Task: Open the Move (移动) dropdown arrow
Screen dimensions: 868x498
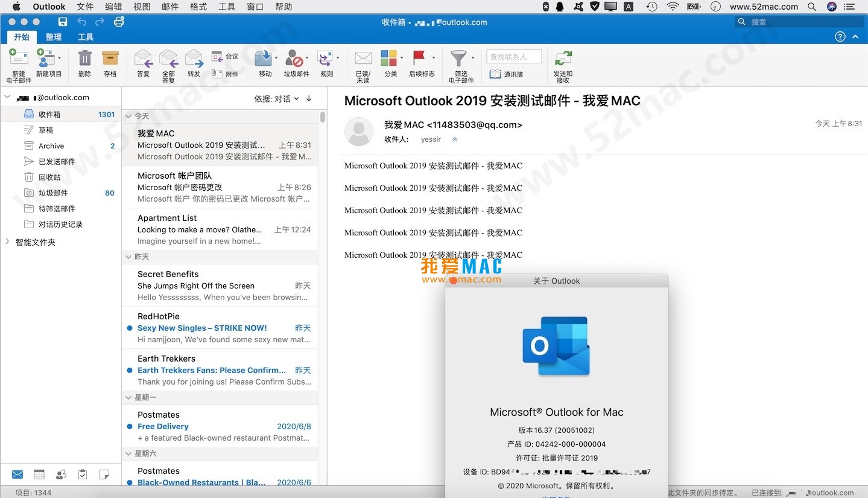Action: coord(276,58)
